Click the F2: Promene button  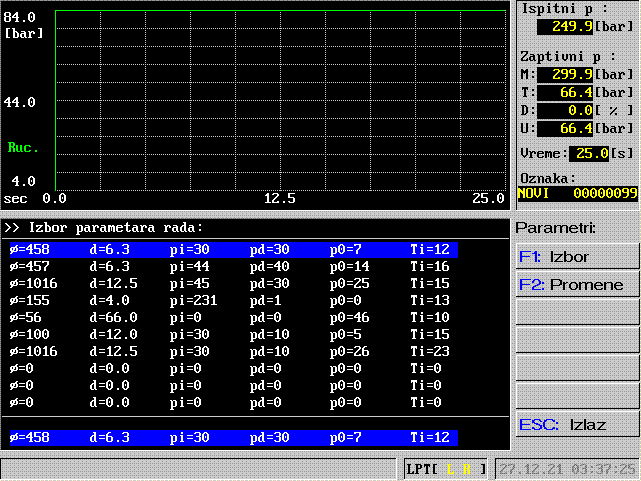point(577,284)
